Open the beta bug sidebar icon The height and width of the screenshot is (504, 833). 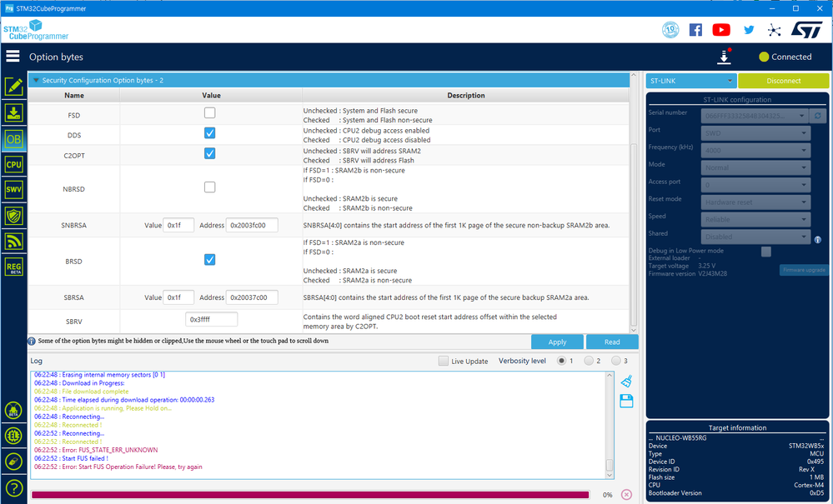point(14,410)
